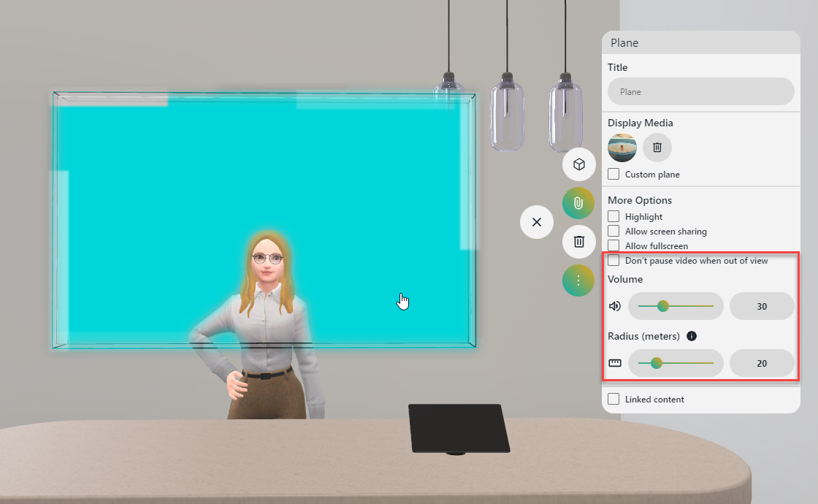
Task: Tick the Allow fullscreen checkbox
Action: [613, 245]
